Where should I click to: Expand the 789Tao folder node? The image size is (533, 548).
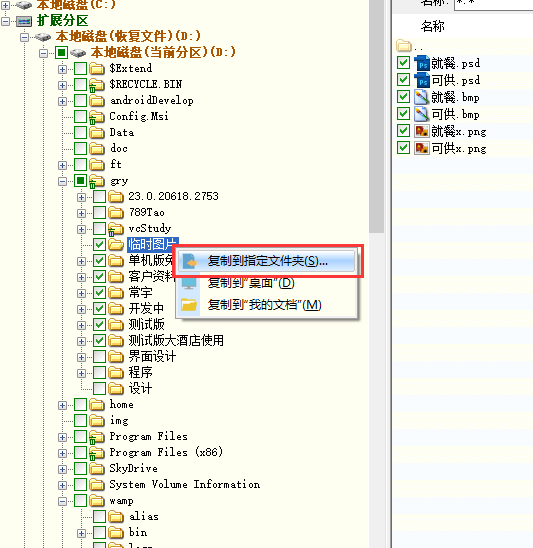[81, 213]
